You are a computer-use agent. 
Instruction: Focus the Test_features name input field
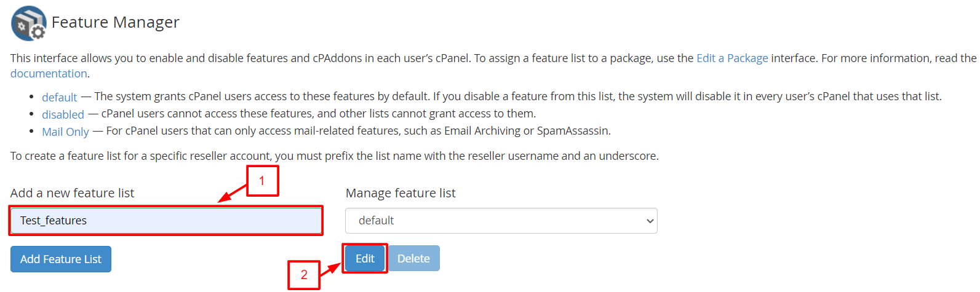point(166,221)
